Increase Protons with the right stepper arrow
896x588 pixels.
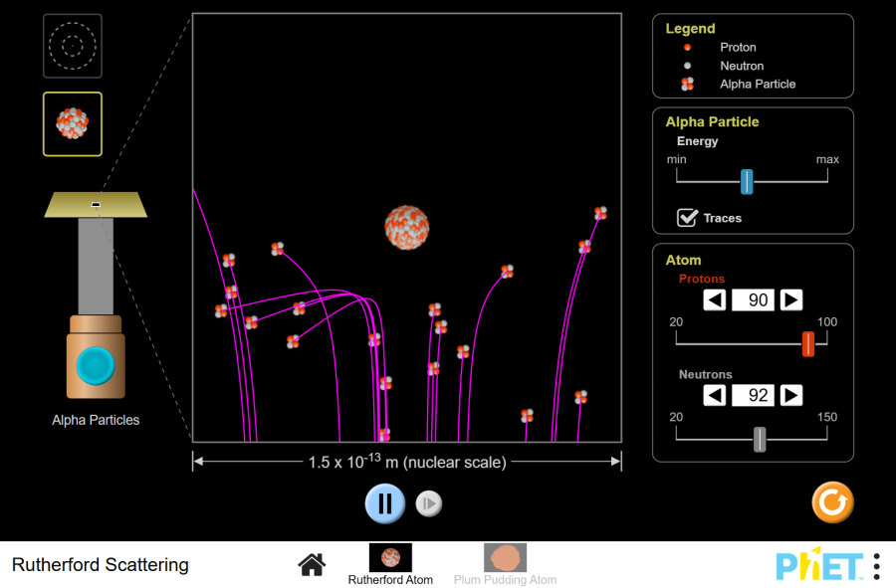pyautogui.click(x=790, y=299)
